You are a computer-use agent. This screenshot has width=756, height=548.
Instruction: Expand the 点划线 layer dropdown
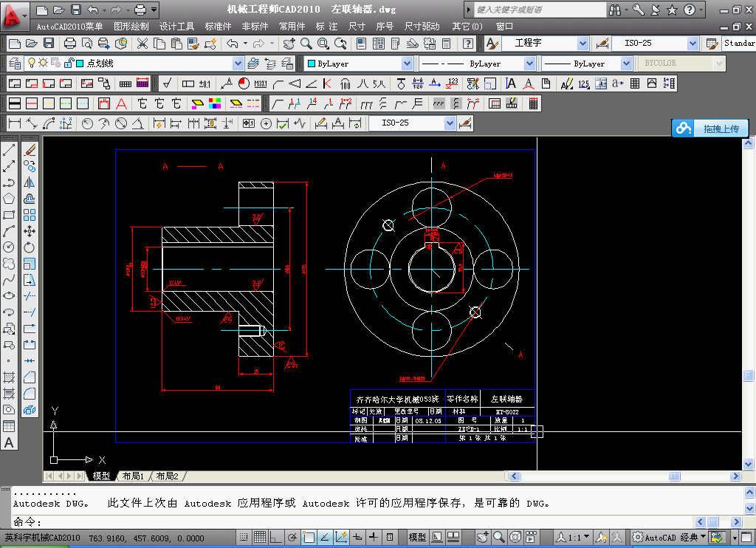238,64
